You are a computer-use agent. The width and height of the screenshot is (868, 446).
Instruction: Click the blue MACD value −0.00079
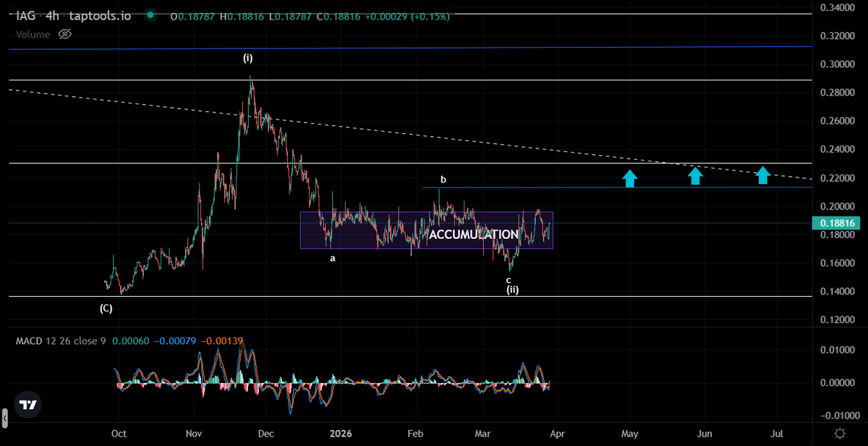click(176, 340)
